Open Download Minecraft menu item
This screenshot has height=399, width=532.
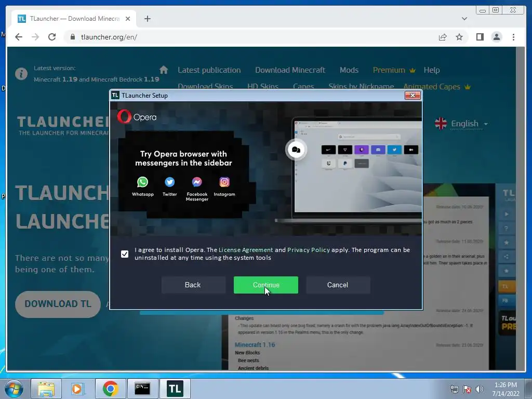(x=290, y=70)
